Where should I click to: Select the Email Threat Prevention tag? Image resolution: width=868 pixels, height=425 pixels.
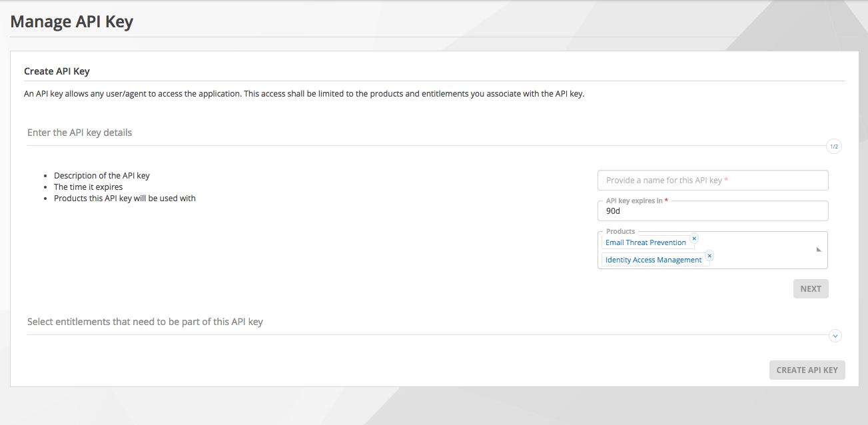coord(646,242)
